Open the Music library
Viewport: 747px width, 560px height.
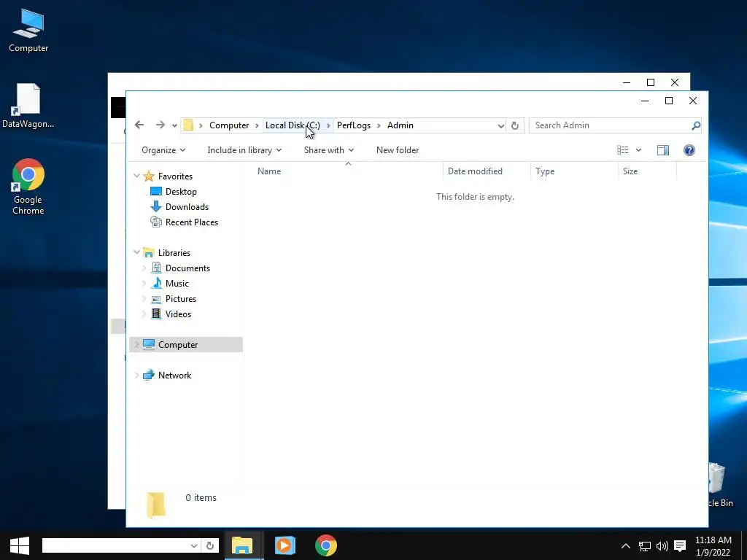click(x=177, y=284)
